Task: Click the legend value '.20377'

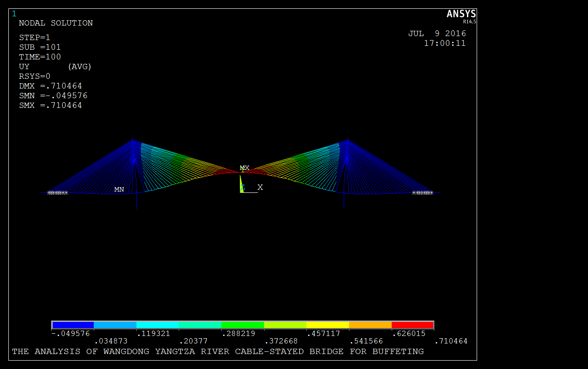Action: 194,341
